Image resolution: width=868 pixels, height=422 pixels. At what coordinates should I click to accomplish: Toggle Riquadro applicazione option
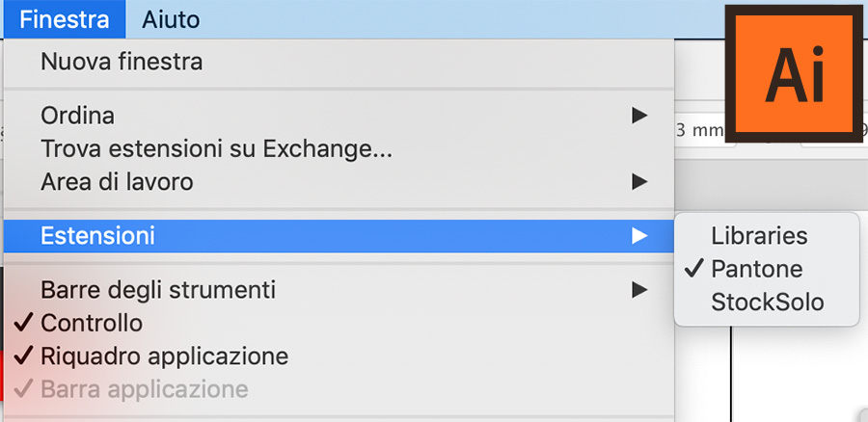coord(339,356)
